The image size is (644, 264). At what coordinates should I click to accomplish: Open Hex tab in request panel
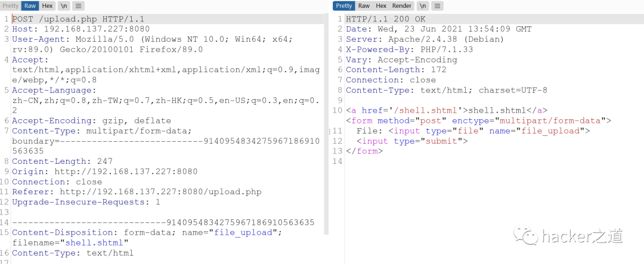pos(47,6)
